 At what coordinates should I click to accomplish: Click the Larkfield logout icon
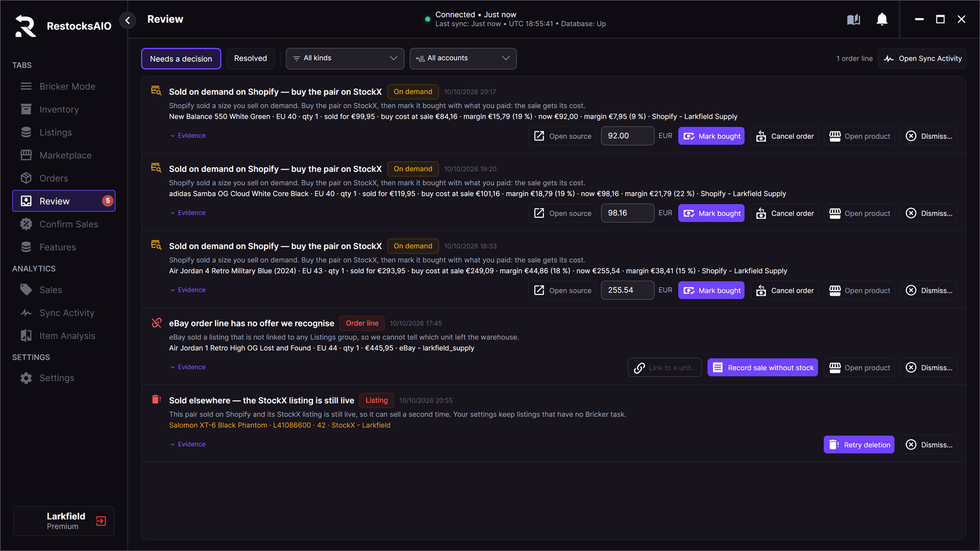(101, 521)
